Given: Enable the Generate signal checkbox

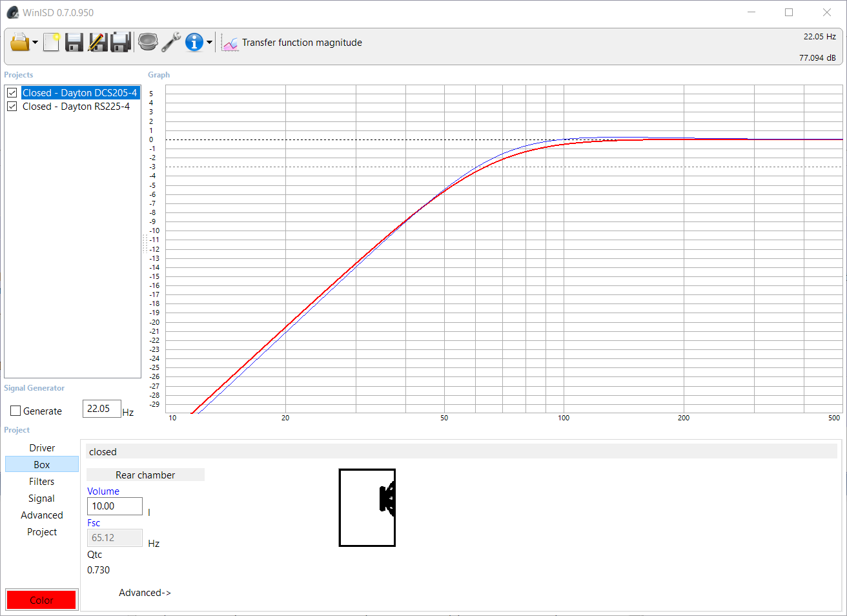Looking at the screenshot, I should click(x=15, y=411).
